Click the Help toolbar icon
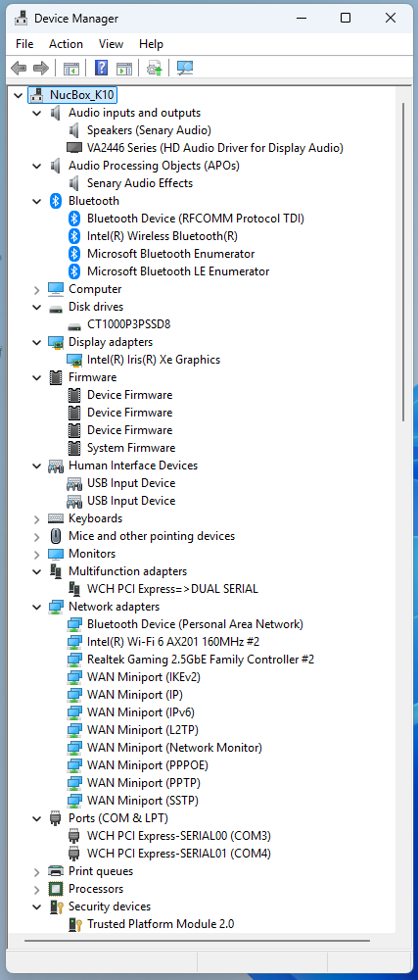The image size is (418, 980). tap(101, 68)
